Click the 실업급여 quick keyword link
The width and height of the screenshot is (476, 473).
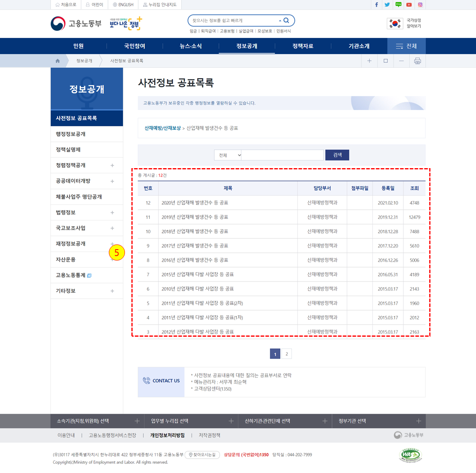246,31
